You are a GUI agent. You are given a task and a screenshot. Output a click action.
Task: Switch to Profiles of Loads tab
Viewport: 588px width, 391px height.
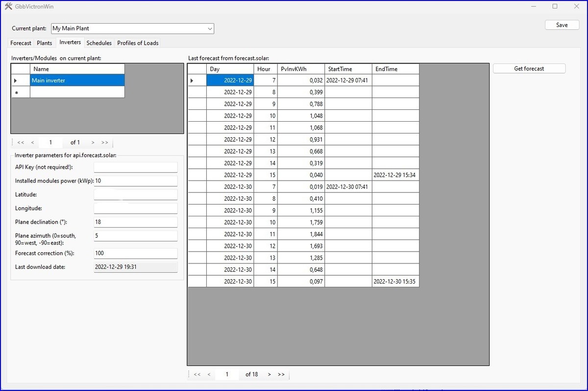[x=138, y=43]
